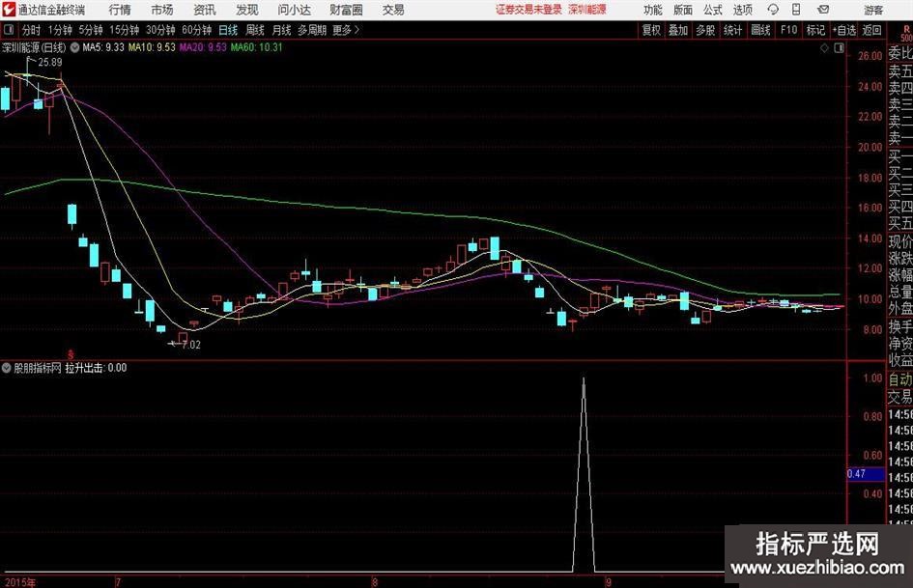Open the mail envelope icon
The height and width of the screenshot is (588, 913).
(823, 10)
